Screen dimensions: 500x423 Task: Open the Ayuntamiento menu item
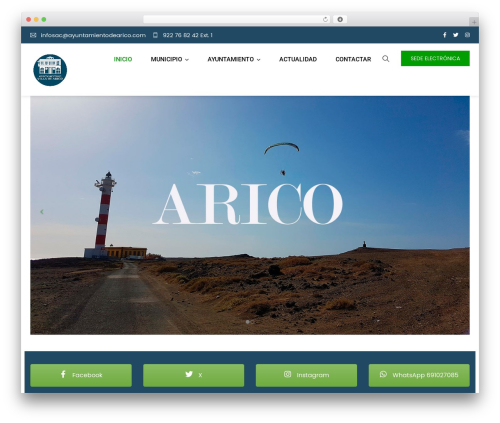click(x=231, y=59)
